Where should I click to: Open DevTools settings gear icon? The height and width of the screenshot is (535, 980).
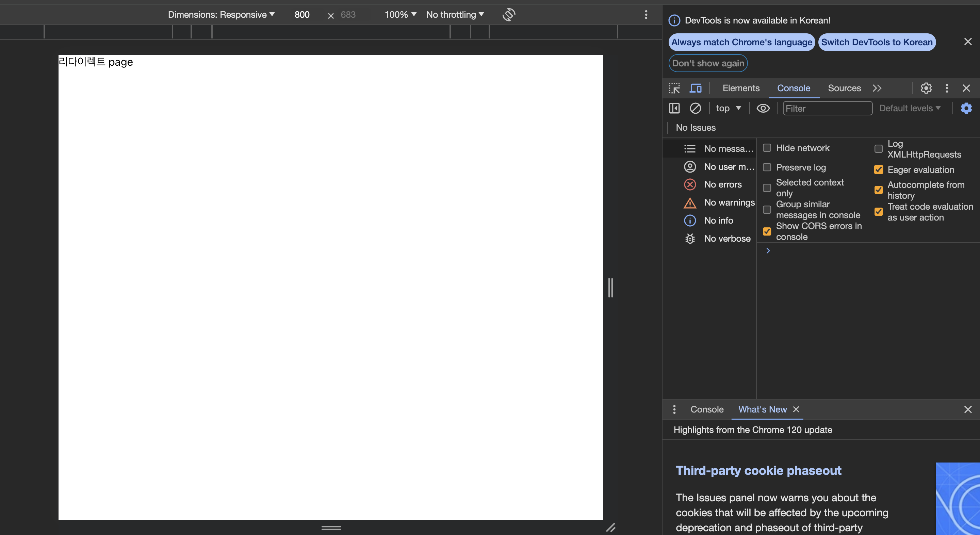(926, 88)
